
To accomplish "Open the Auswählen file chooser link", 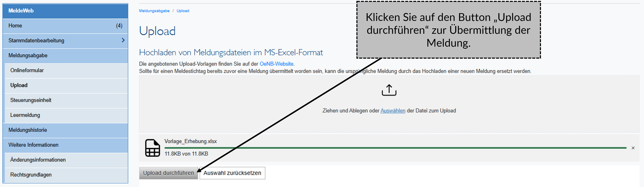I will (393, 111).
